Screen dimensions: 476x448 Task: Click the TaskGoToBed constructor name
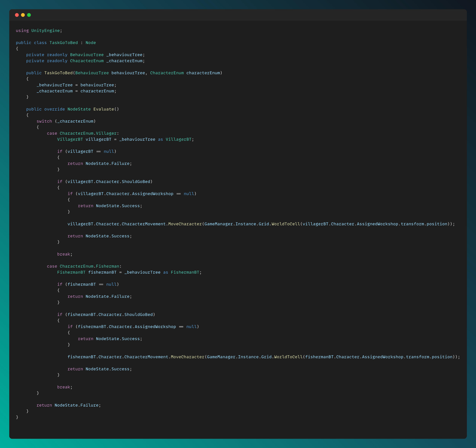click(58, 73)
